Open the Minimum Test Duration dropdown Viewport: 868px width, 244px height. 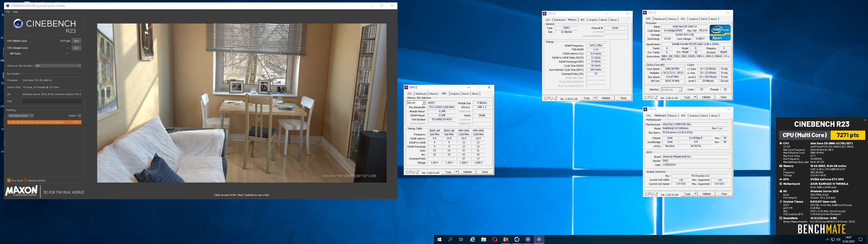point(58,66)
